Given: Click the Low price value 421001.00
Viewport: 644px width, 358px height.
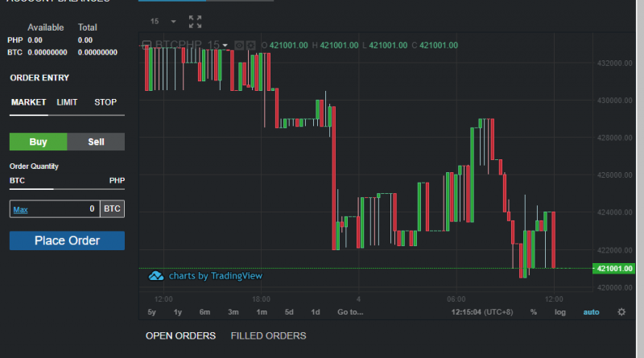Looking at the screenshot, I should tap(388, 46).
